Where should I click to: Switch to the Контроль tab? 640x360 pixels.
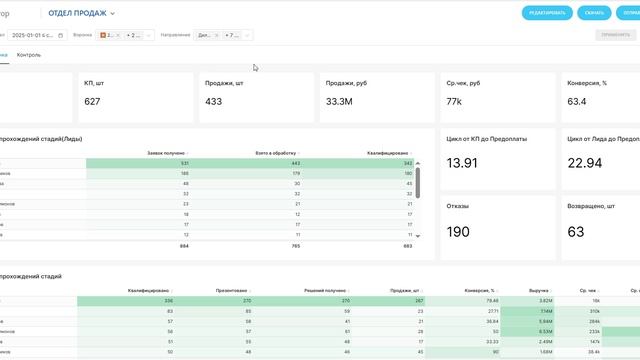click(x=29, y=55)
